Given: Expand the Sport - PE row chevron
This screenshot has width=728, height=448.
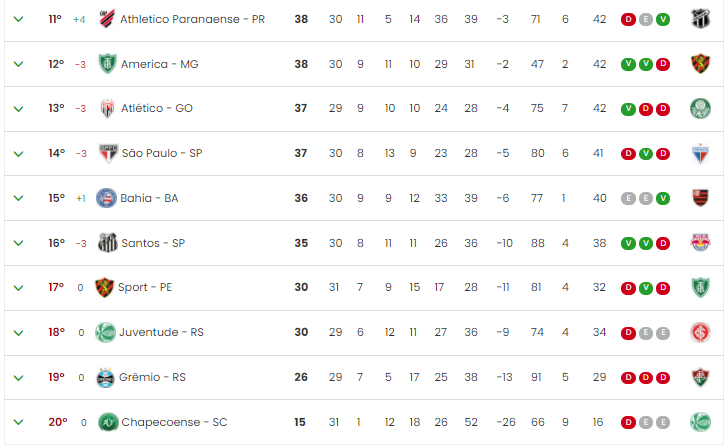Looking at the screenshot, I should coord(19,288).
